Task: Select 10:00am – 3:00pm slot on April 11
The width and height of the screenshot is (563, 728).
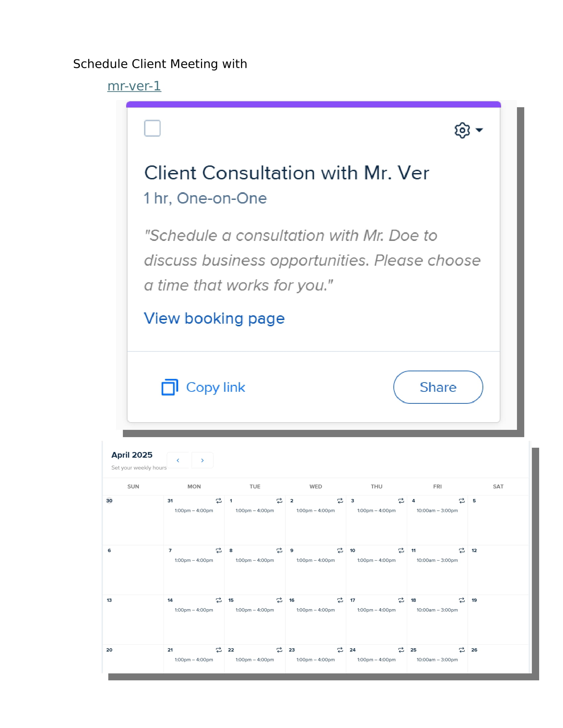Action: click(437, 560)
